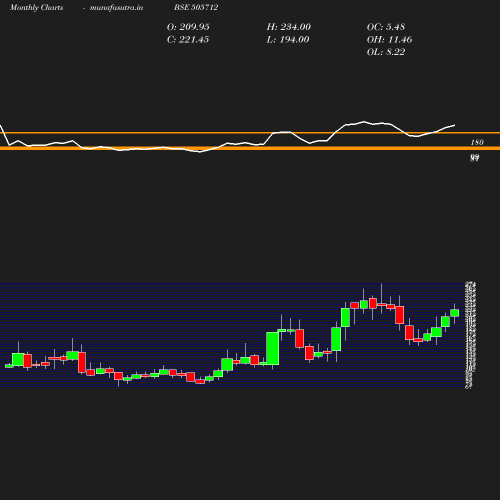Click the 'OL: 8.22' reading

[x=386, y=52]
